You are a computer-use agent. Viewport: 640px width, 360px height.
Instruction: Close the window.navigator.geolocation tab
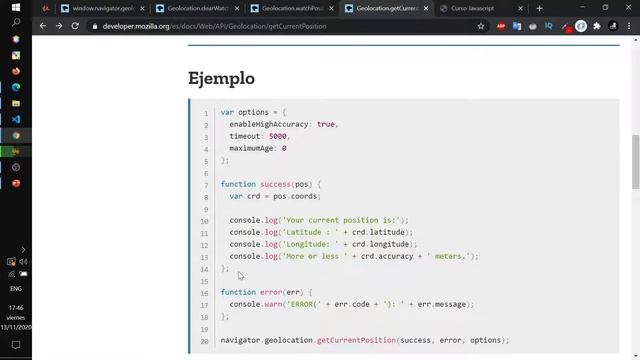[x=142, y=8]
